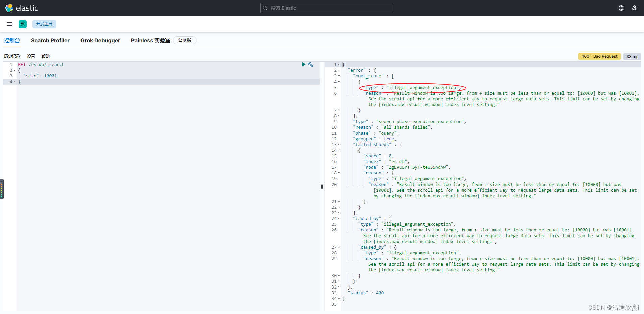644x314 pixels.
Task: Collapse the "root_cause" fold at line 3
Action: (x=339, y=76)
